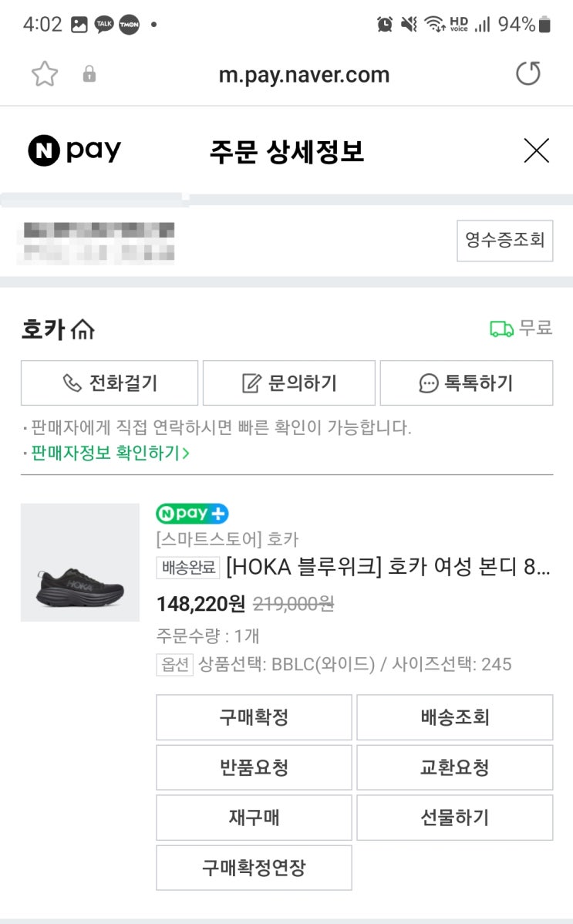
Task: Expand 판매자정보 확인하기 seller info
Action: point(110,453)
